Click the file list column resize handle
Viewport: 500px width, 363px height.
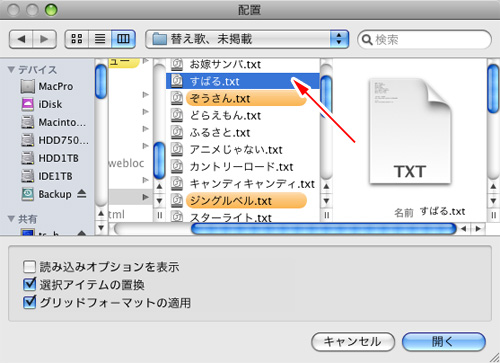click(x=327, y=215)
